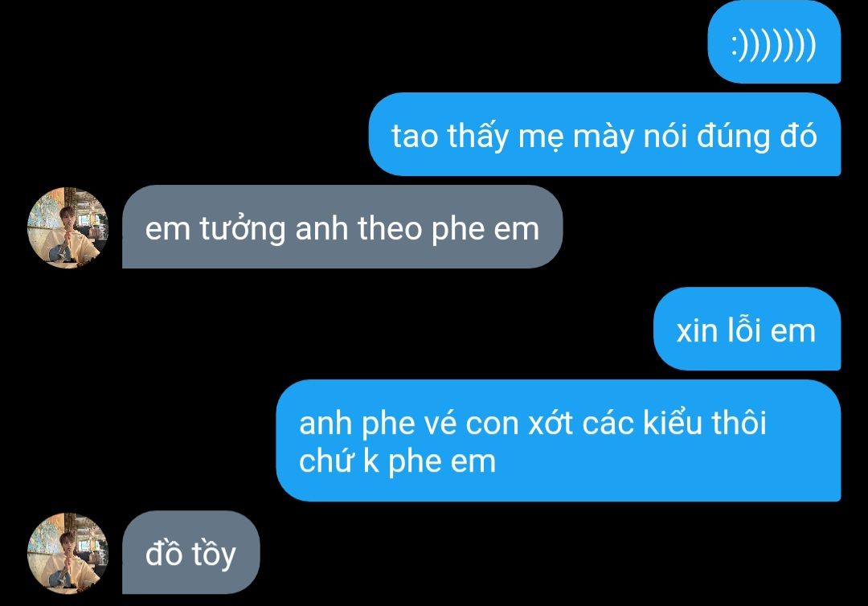Select the 'xin lỗi em' message bubble
This screenshot has height=606, width=868.
[x=747, y=330]
